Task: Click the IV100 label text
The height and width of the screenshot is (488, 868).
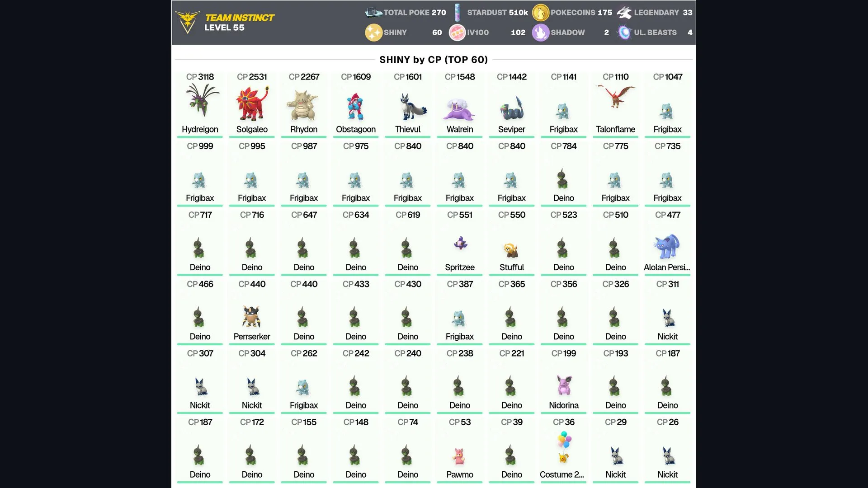Action: point(478,33)
